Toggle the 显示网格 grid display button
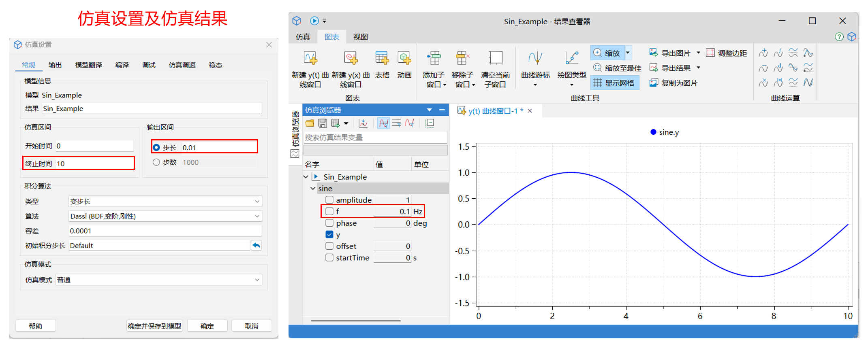Viewport: 868px width, 346px height. pyautogui.click(x=614, y=83)
